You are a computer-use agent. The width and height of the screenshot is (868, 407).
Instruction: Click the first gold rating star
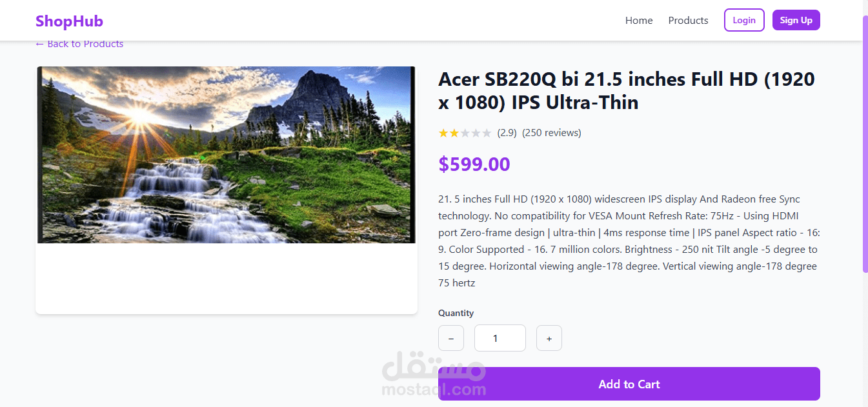(443, 134)
